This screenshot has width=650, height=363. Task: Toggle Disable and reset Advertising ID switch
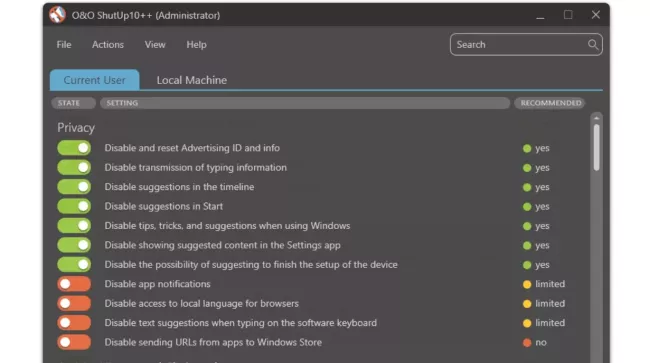coord(74,148)
